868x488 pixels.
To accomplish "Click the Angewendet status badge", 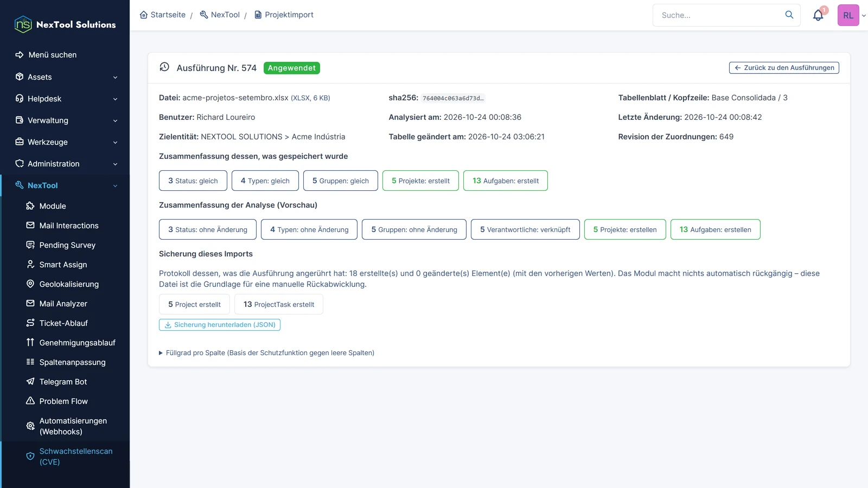I will [x=292, y=68].
